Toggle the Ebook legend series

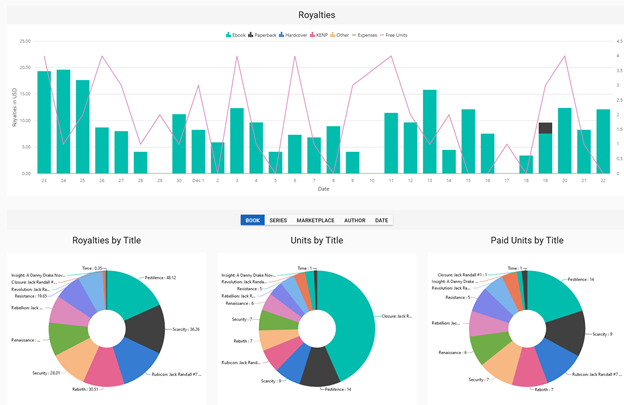pyautogui.click(x=236, y=35)
